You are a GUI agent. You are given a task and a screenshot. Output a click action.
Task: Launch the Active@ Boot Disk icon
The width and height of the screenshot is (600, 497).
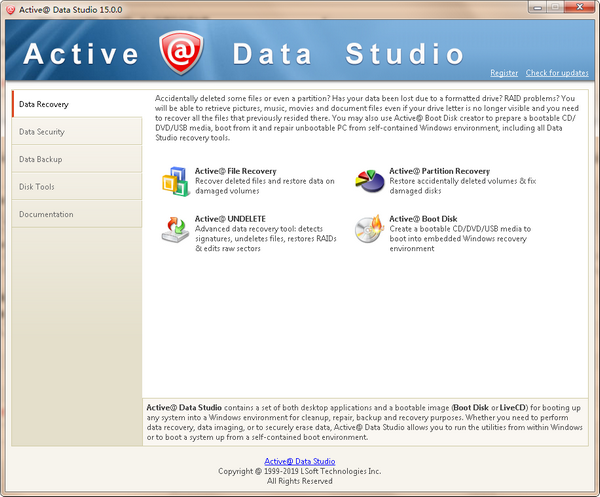pos(369,229)
